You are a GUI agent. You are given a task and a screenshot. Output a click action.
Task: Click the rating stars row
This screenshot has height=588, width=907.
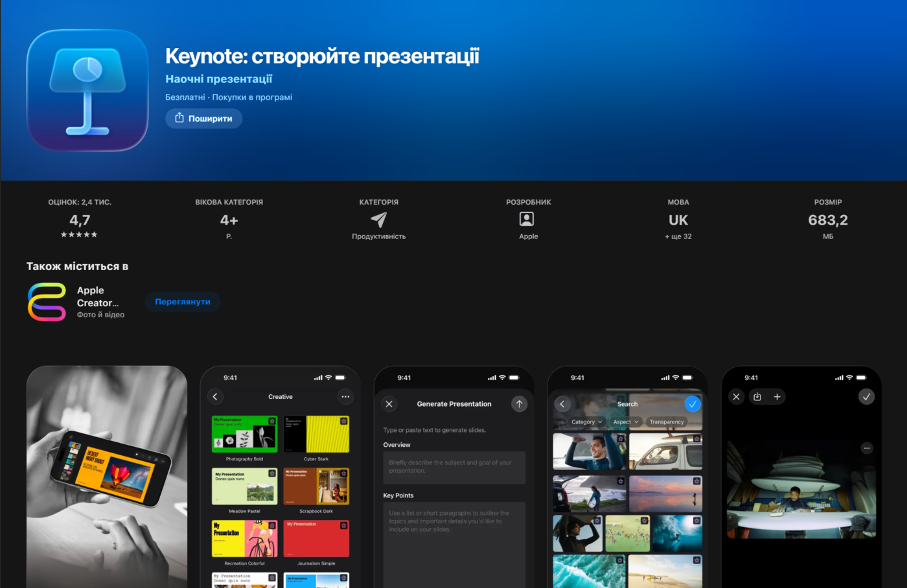[x=79, y=234]
